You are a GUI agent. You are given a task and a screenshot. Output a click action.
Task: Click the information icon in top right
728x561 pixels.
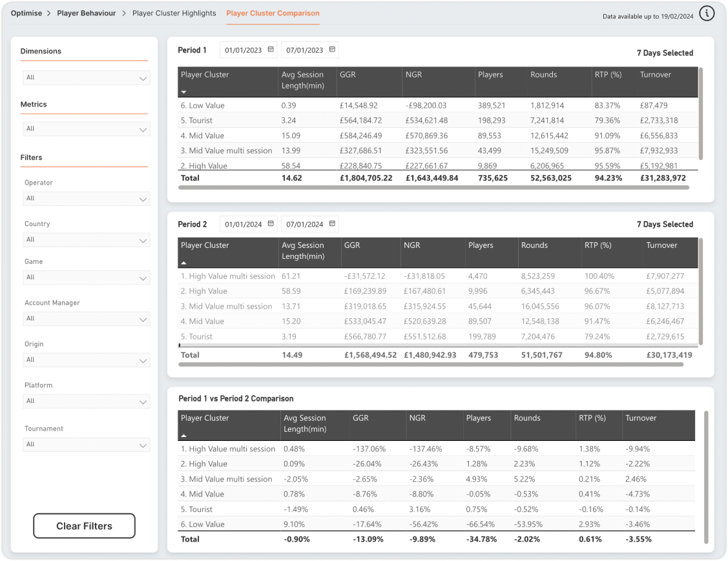coord(707,14)
